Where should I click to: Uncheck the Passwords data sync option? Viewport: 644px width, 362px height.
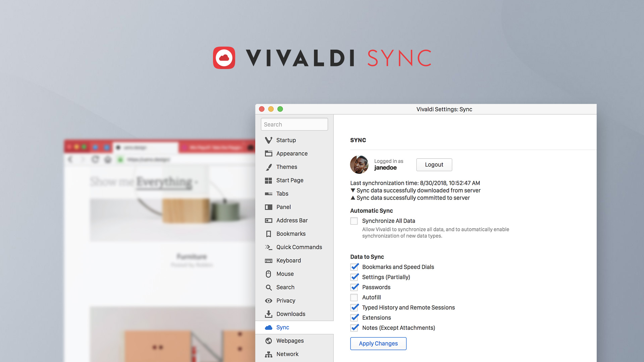tap(354, 287)
